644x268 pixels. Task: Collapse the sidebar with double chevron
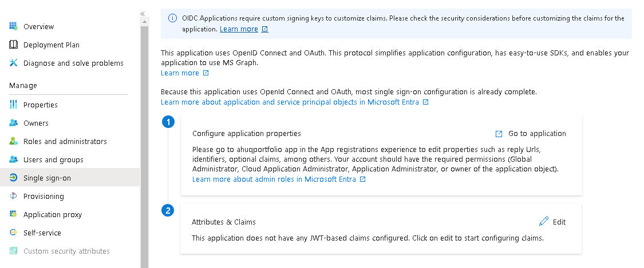point(143,14)
